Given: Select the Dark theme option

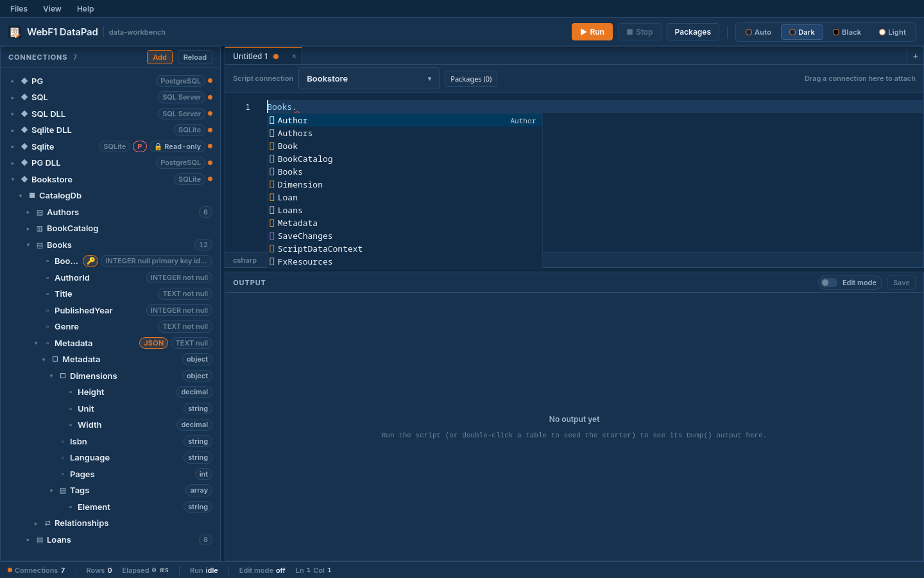Looking at the screenshot, I should (x=801, y=32).
